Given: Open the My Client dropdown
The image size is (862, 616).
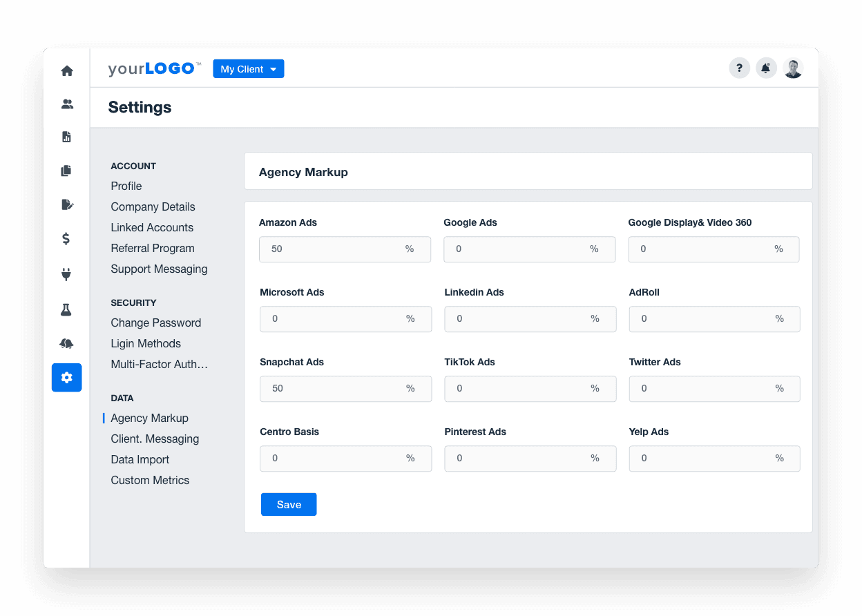Looking at the screenshot, I should (x=248, y=68).
